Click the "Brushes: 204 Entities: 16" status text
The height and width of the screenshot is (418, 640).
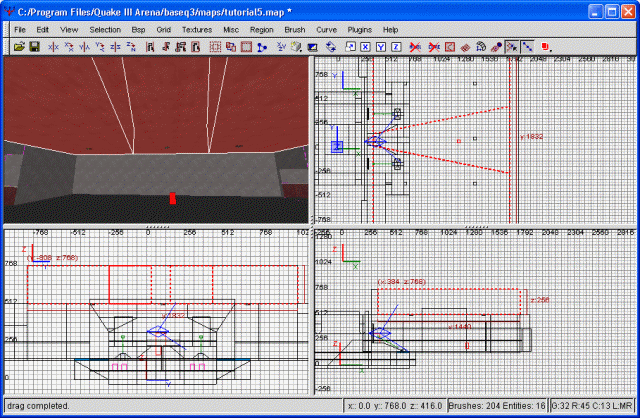(497, 406)
